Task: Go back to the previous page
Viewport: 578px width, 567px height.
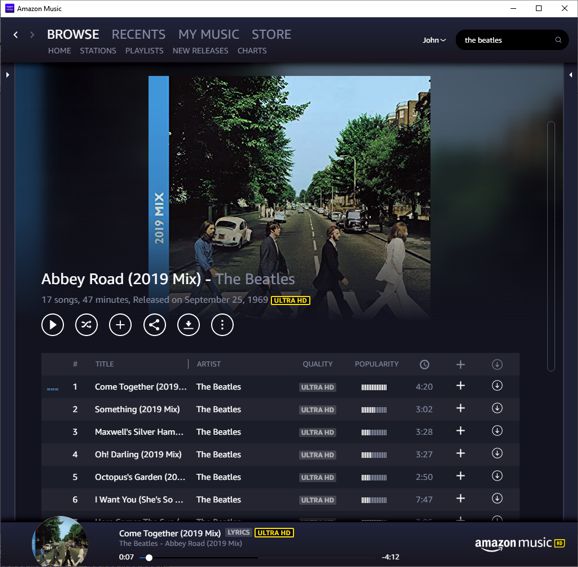Action: tap(15, 35)
